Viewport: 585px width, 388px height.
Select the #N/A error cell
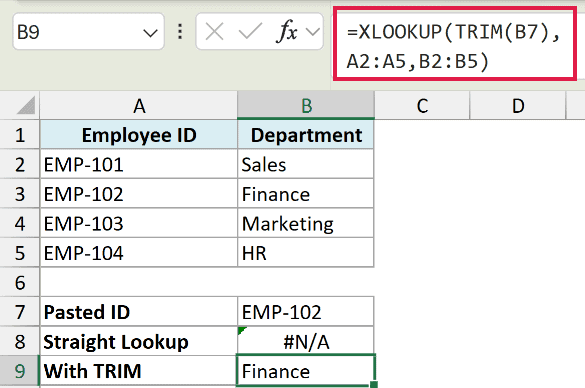tap(306, 341)
